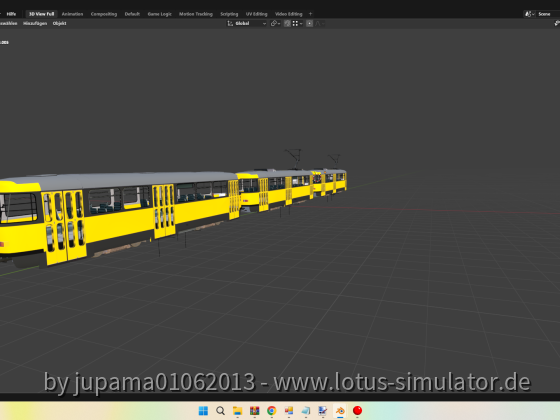
Task: Switch to the Video Editing workspace tab
Action: point(289,14)
